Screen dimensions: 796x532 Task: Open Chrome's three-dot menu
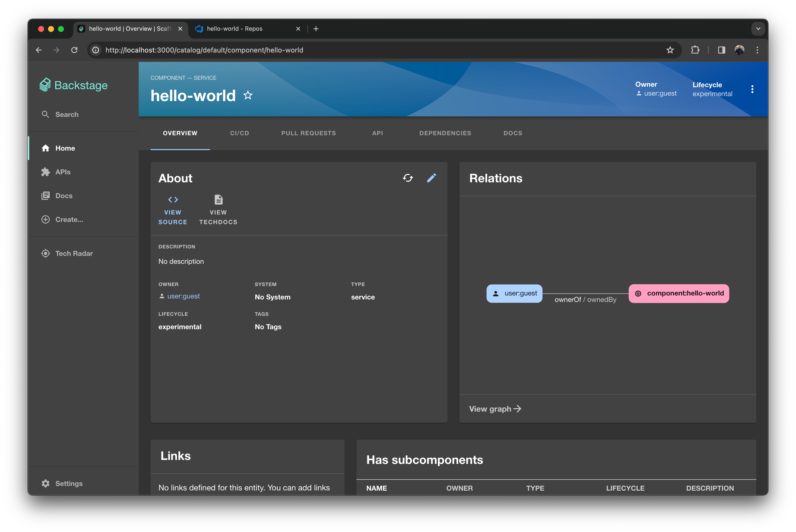coord(757,50)
